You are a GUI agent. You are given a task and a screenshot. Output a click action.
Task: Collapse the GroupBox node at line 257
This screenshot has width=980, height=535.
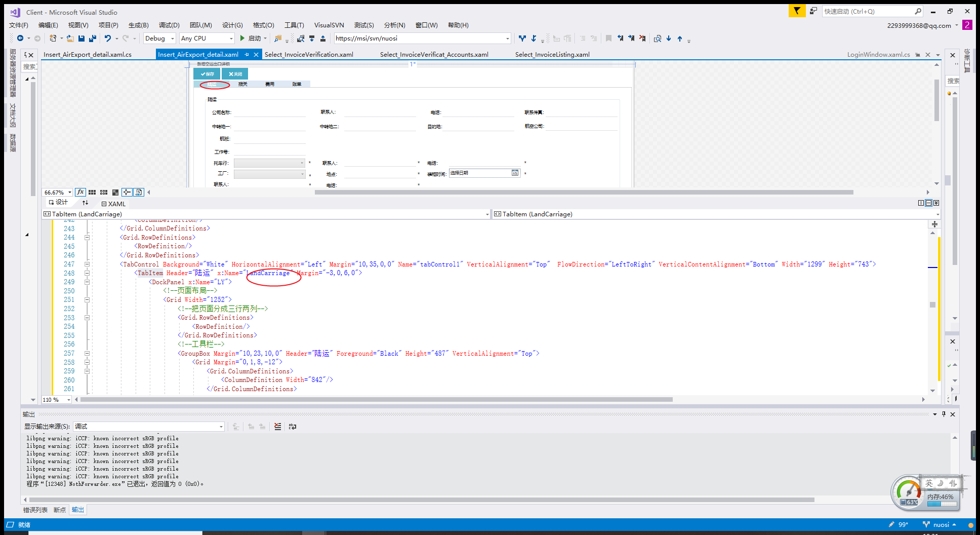[87, 353]
